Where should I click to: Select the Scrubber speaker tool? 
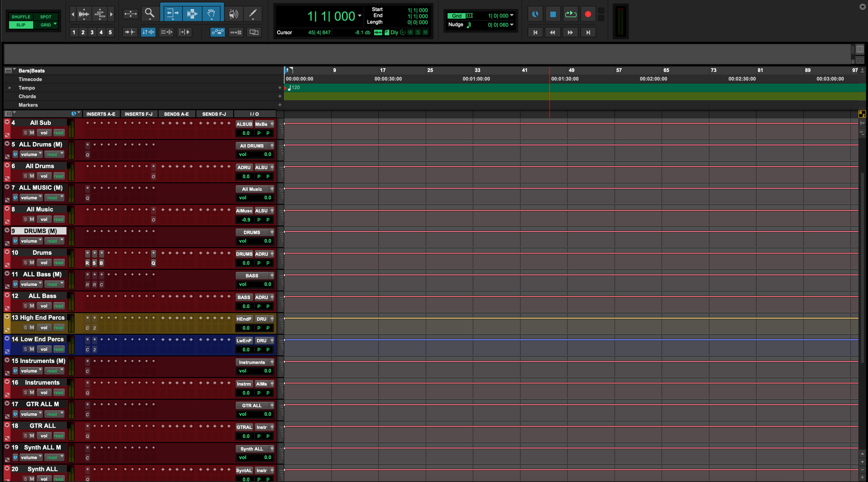pyautogui.click(x=233, y=14)
